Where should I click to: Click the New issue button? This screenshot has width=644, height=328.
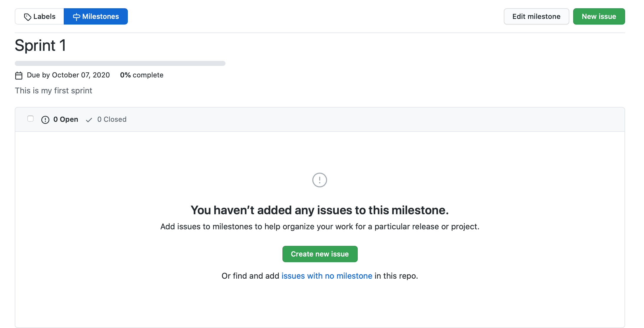pos(599,17)
